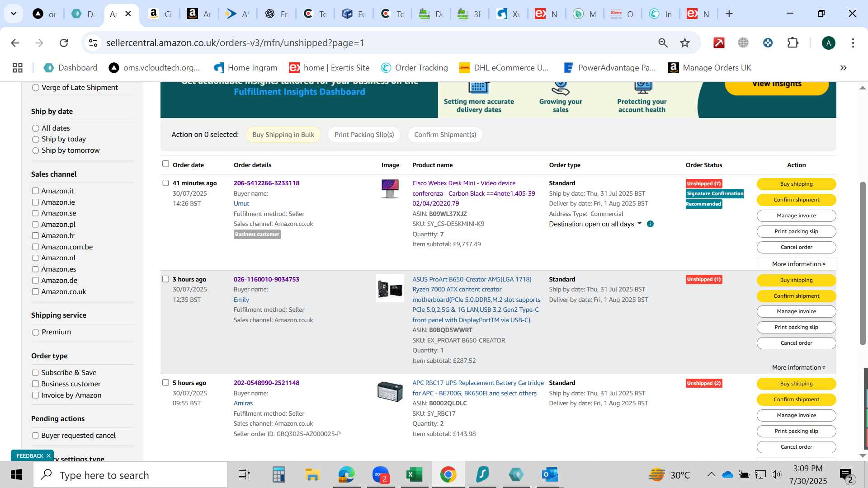Click the Windows taskbar search box
The width and height of the screenshot is (868, 488).
pyautogui.click(x=130, y=475)
